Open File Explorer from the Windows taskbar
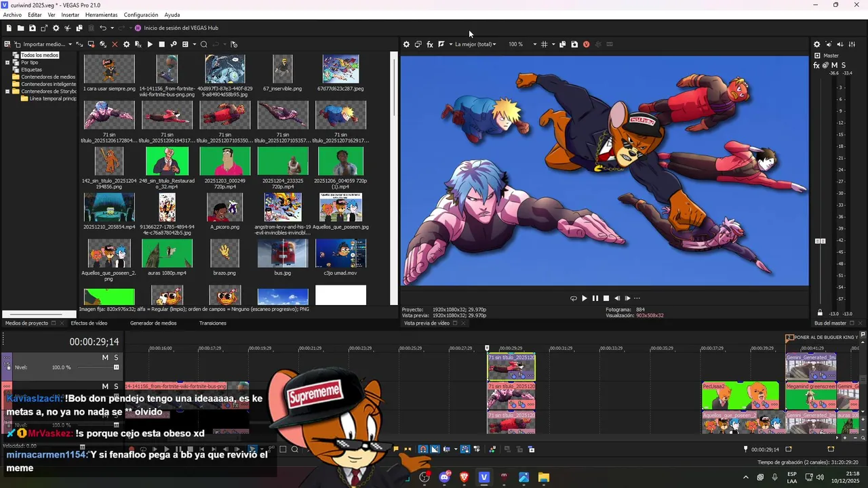868x488 pixels. (x=543, y=477)
